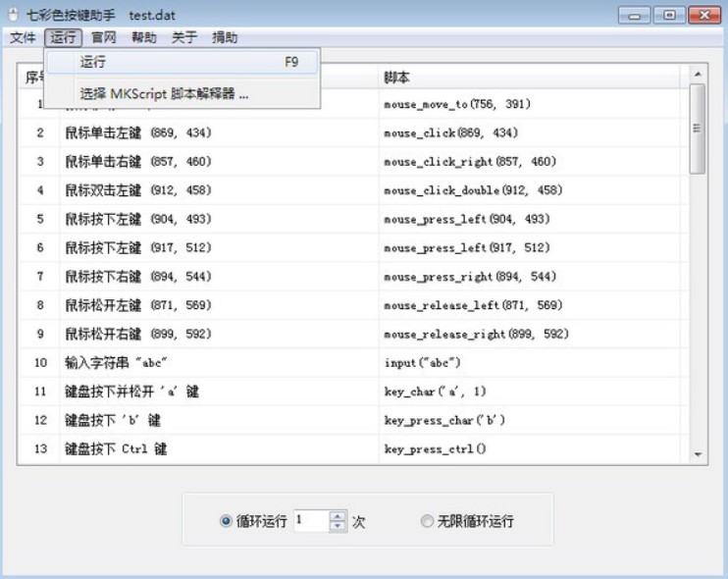
Task: Click the loop count input field
Action: [x=312, y=520]
